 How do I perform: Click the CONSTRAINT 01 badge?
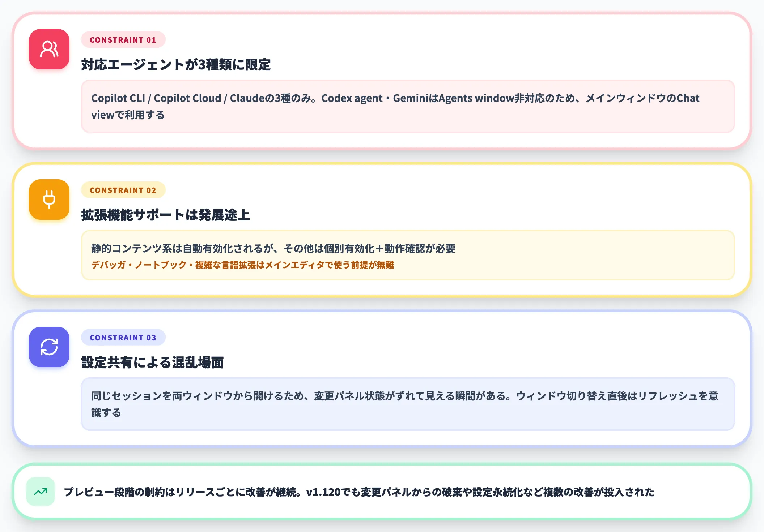click(123, 40)
